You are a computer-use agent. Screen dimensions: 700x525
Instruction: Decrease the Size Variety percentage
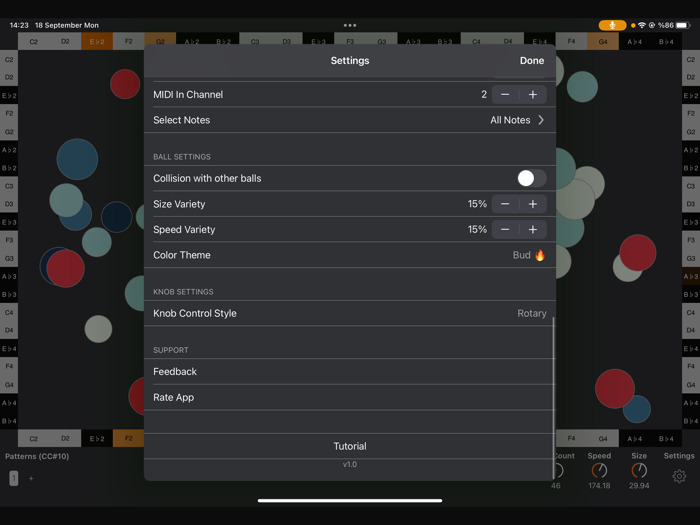pos(505,204)
